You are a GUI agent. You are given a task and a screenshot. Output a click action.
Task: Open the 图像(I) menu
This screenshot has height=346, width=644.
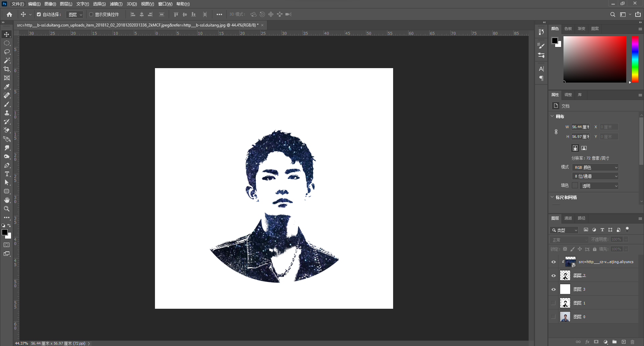[x=50, y=4]
